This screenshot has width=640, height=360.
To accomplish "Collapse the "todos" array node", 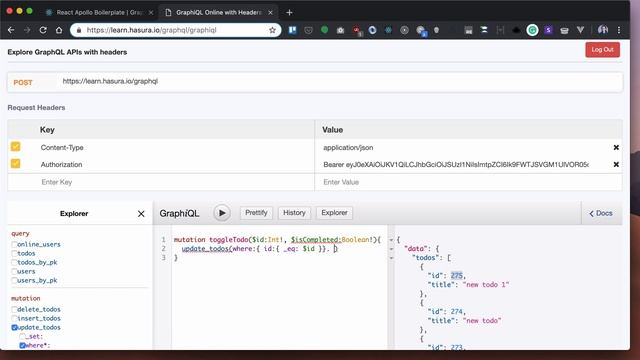I will point(391,258).
